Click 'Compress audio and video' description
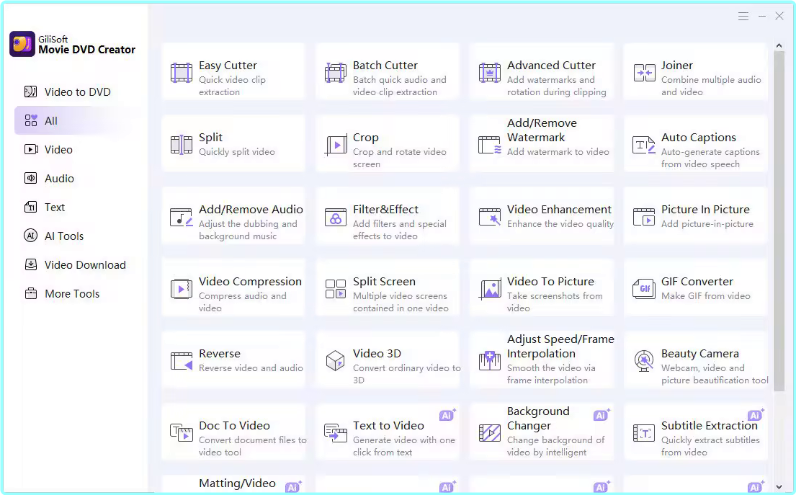Image resolution: width=796 pixels, height=495 pixels. 243,302
